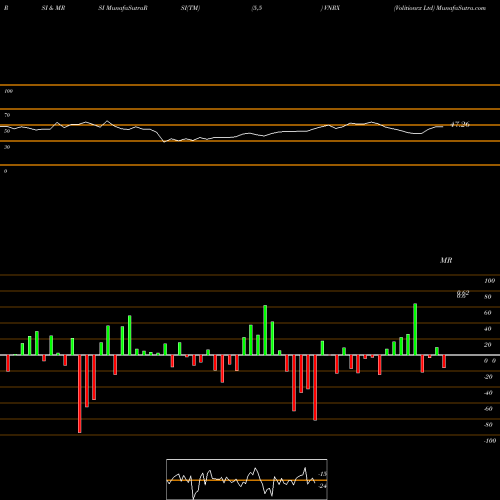Click the -80 label on the MR axis
Screen dimensions: 500x500
coord(488,425)
